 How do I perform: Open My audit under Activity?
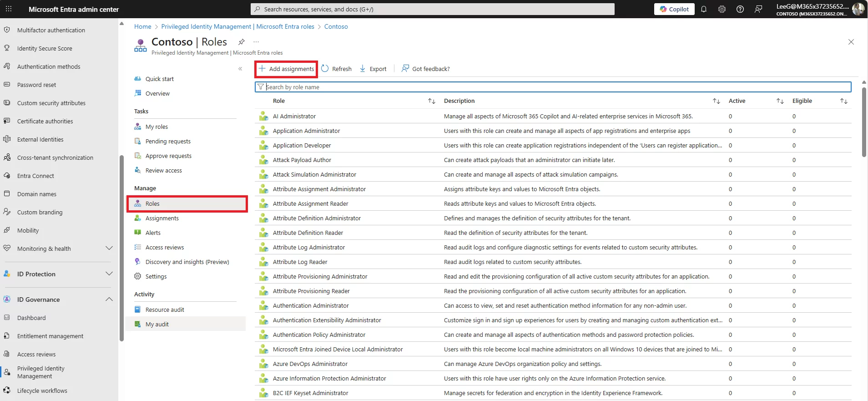pos(186,324)
